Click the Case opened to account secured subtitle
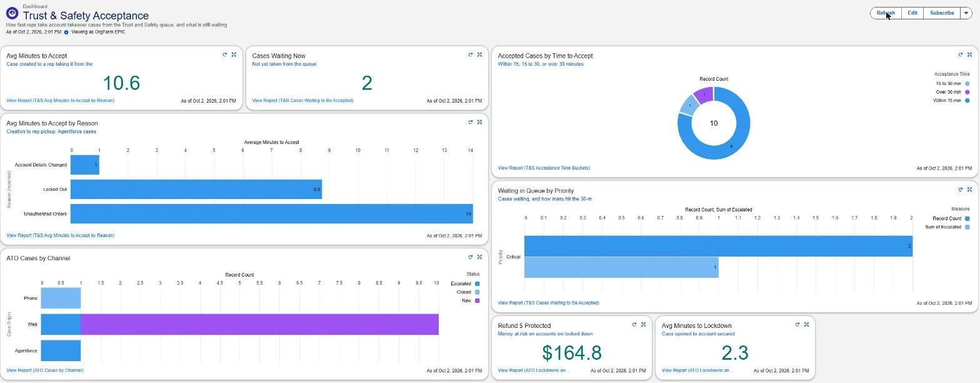Screen dimensions: 980x383 coord(698,334)
